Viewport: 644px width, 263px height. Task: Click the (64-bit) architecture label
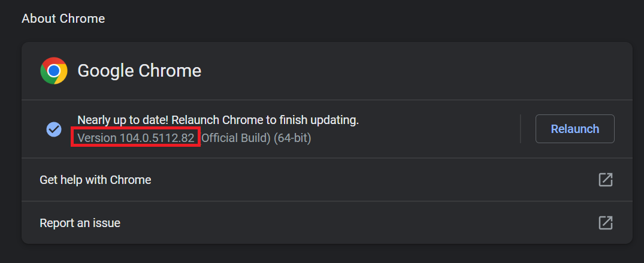click(x=292, y=138)
